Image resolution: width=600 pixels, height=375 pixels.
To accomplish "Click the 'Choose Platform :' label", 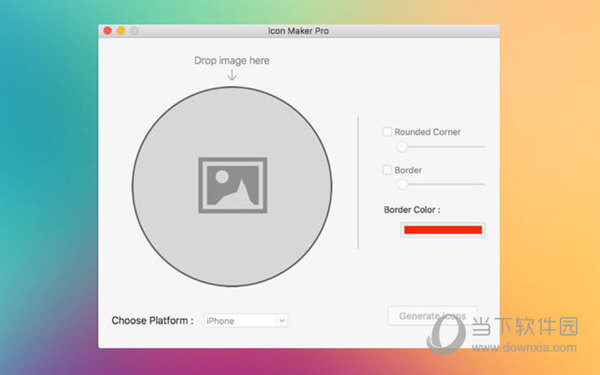I will [152, 321].
